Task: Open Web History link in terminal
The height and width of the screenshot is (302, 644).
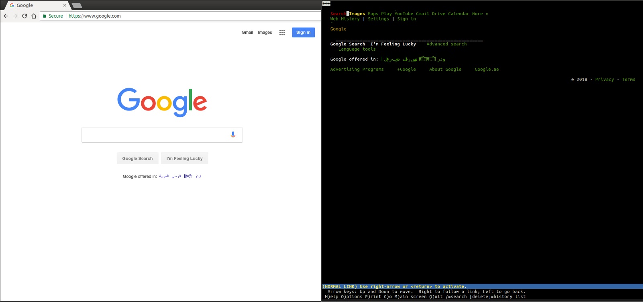Action: [345, 19]
